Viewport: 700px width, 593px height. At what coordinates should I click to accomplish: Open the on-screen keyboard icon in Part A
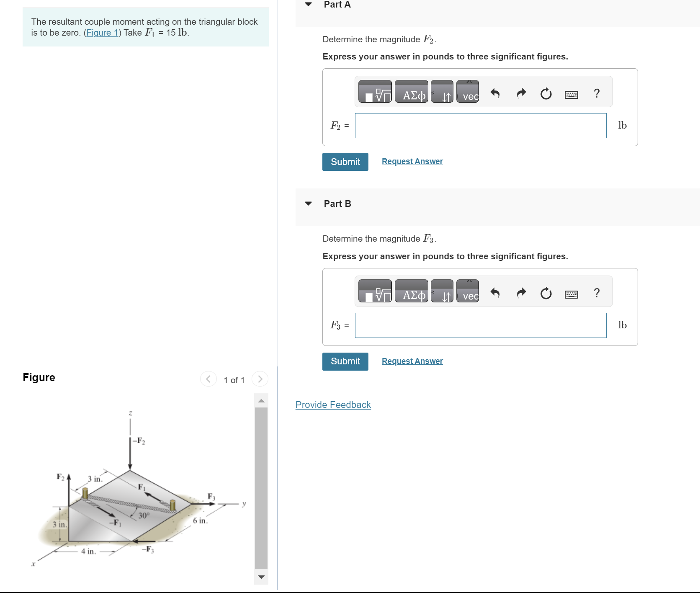coord(571,94)
